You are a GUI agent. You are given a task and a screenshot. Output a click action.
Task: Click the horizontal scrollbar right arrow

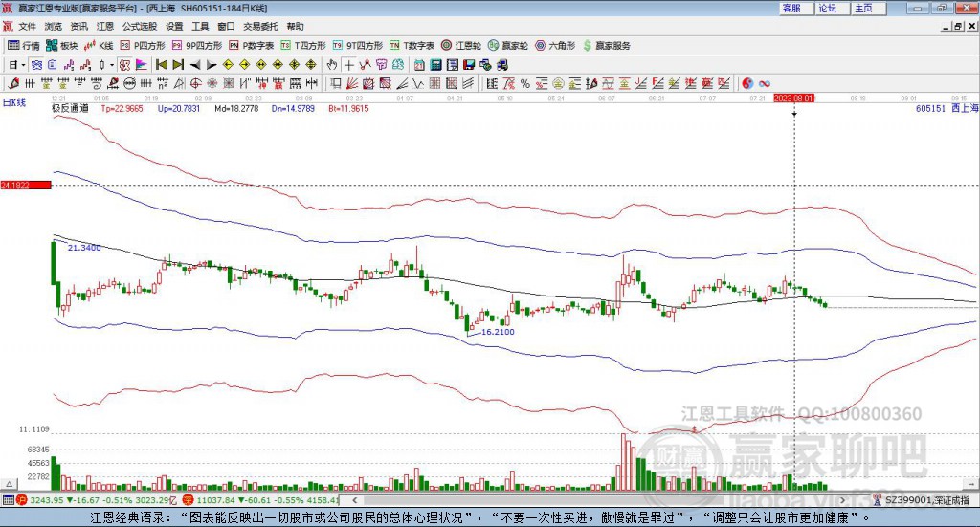tap(842, 499)
